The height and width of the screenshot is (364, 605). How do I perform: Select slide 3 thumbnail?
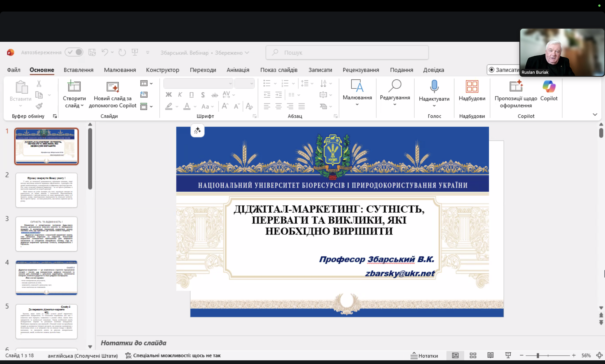pos(46,234)
